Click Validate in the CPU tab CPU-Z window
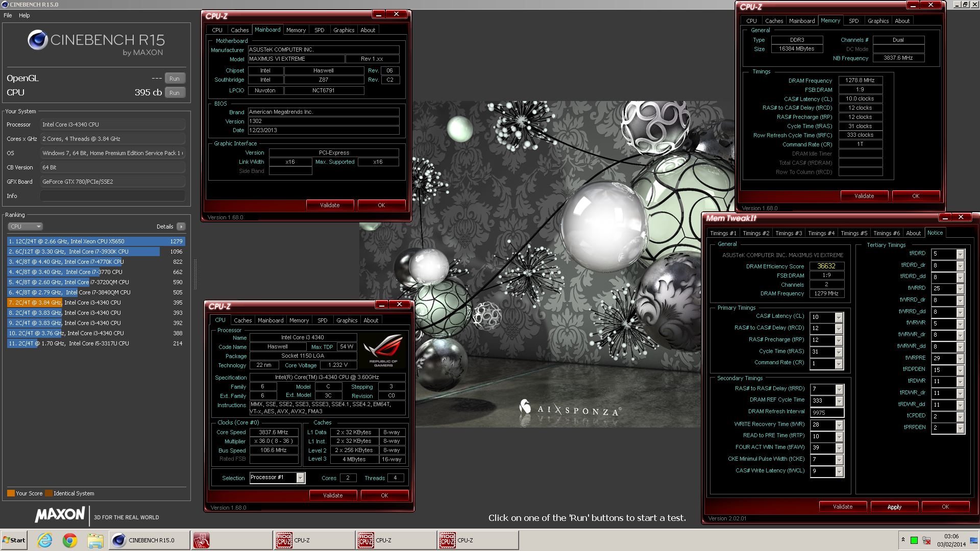980x551 pixels. tap(333, 495)
